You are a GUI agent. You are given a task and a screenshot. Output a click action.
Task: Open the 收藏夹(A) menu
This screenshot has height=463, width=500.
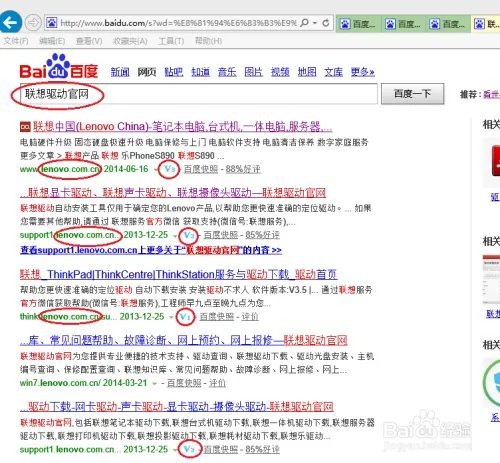click(x=130, y=41)
